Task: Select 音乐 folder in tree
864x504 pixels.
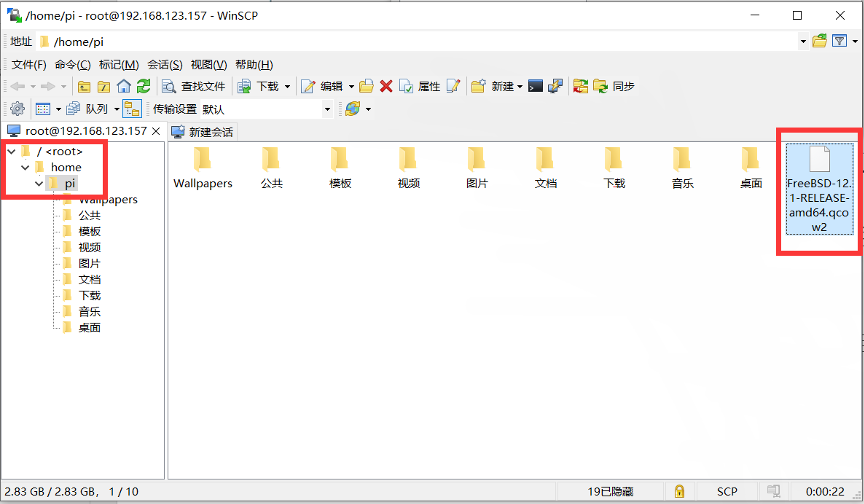Action: [x=89, y=311]
